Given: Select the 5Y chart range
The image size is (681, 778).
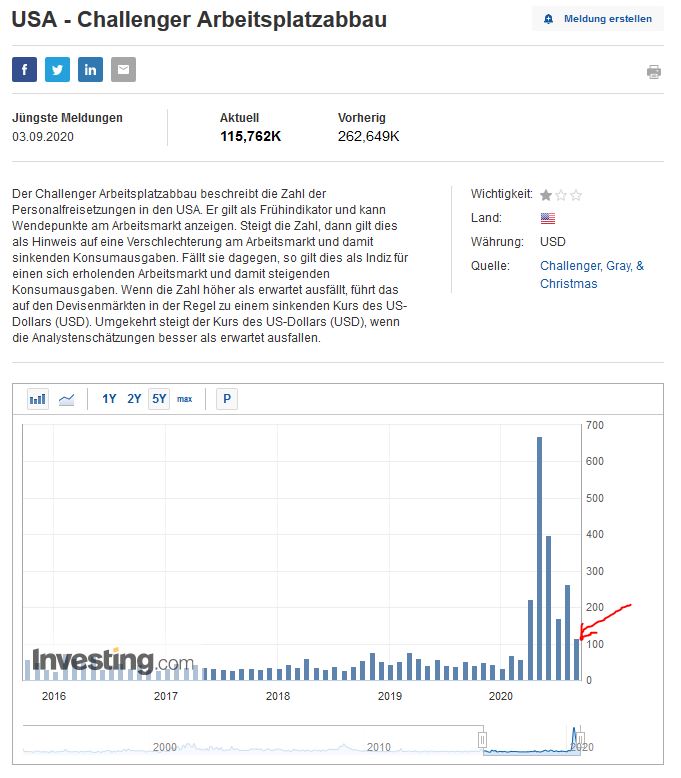Looking at the screenshot, I should (159, 399).
